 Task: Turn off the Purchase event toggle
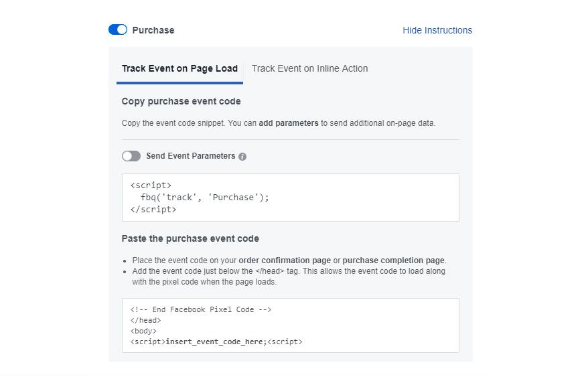(118, 29)
